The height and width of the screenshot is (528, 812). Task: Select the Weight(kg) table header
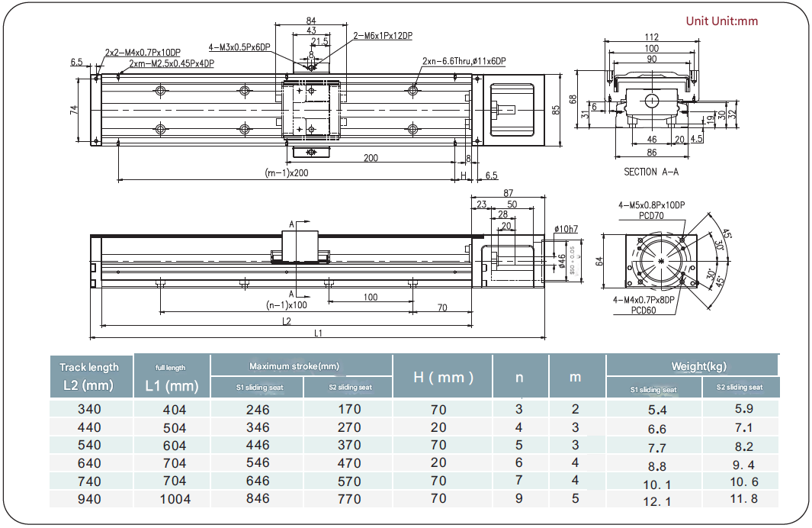click(x=693, y=366)
